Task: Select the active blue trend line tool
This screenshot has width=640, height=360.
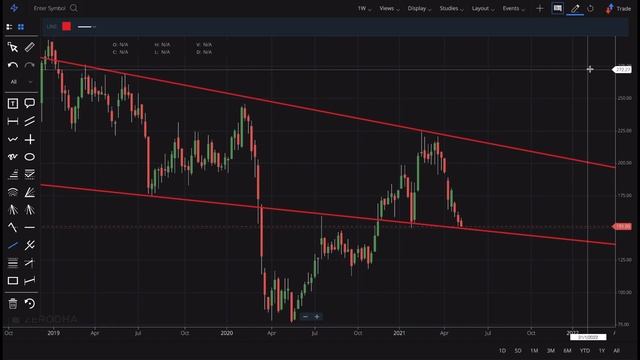Action: pyautogui.click(x=13, y=245)
